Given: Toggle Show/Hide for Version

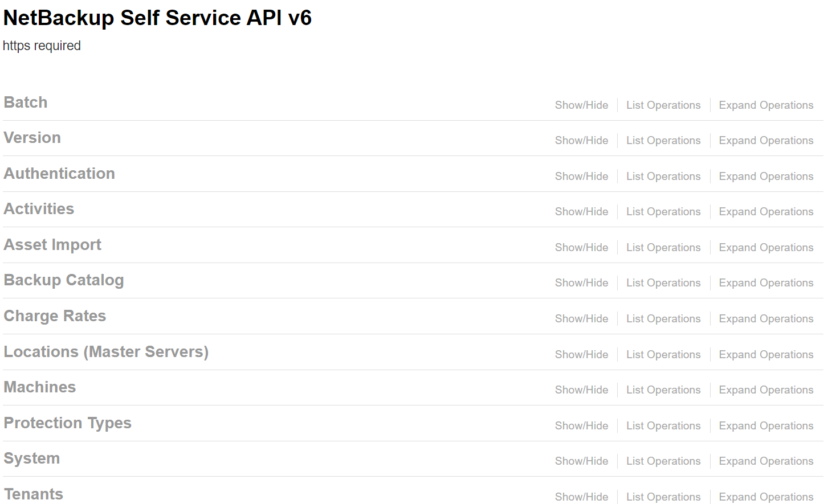Looking at the screenshot, I should pos(581,141).
